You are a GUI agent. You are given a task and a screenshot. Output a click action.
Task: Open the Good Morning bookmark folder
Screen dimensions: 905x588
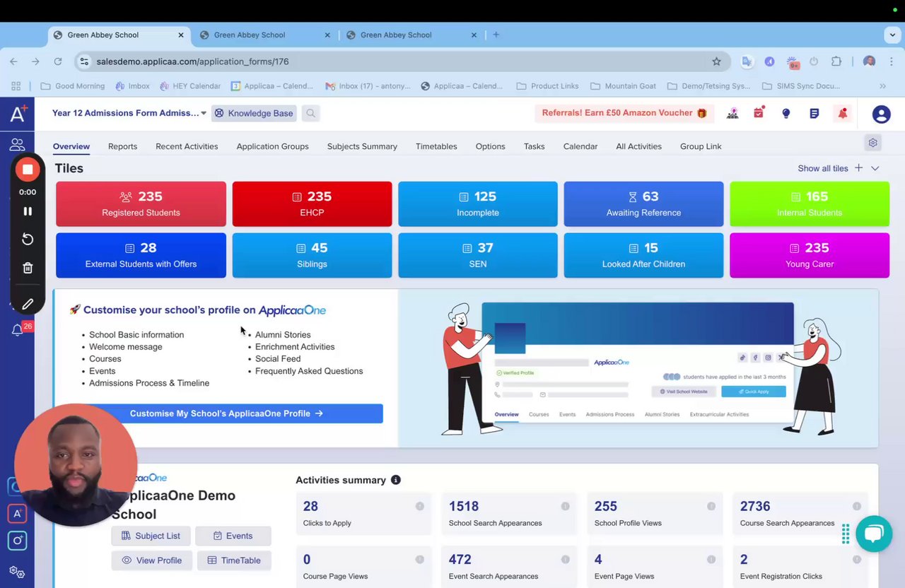tap(73, 86)
